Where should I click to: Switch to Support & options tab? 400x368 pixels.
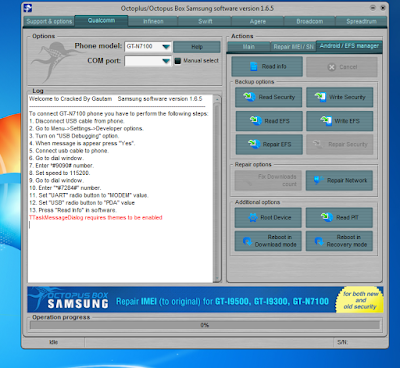tap(49, 21)
